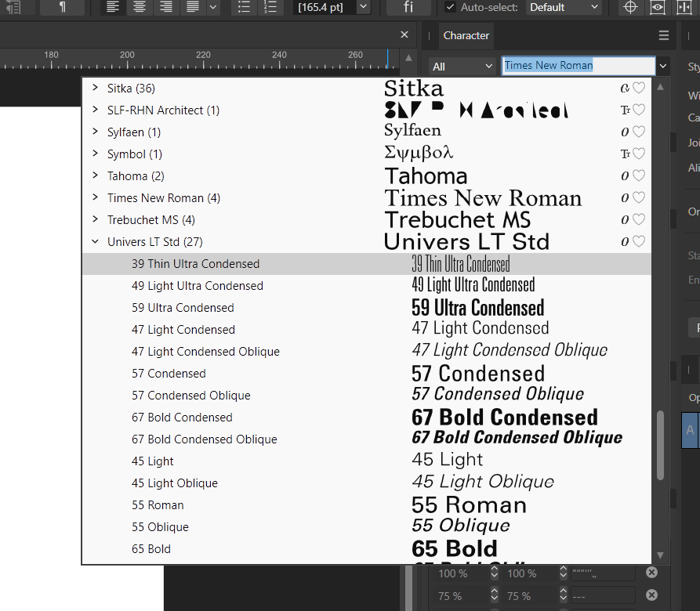700x611 pixels.
Task: Click the font list scrollbar thumb
Action: (660, 445)
